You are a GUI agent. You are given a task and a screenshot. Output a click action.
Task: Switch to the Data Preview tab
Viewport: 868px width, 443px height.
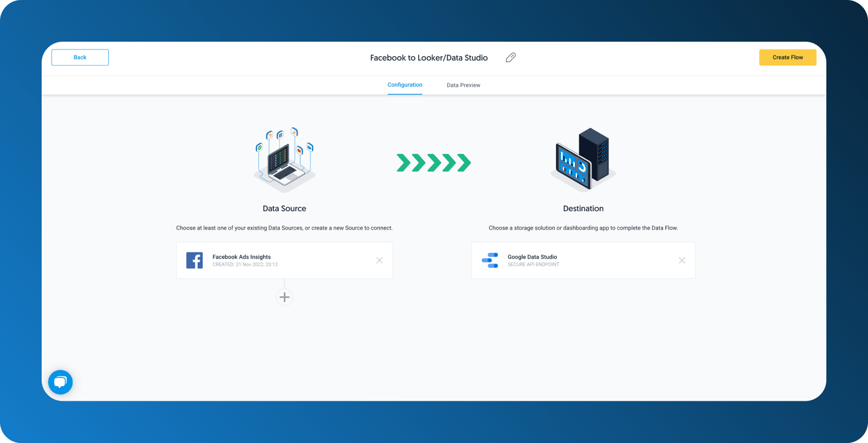pos(463,85)
